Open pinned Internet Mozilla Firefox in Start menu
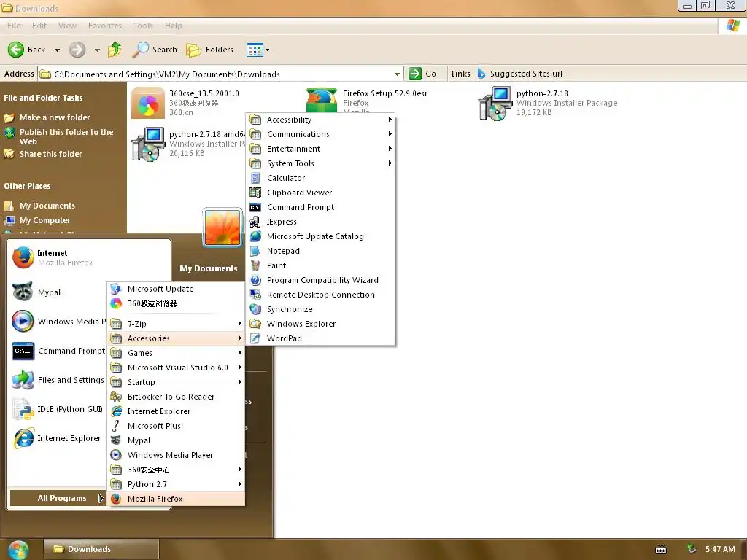 click(90, 257)
